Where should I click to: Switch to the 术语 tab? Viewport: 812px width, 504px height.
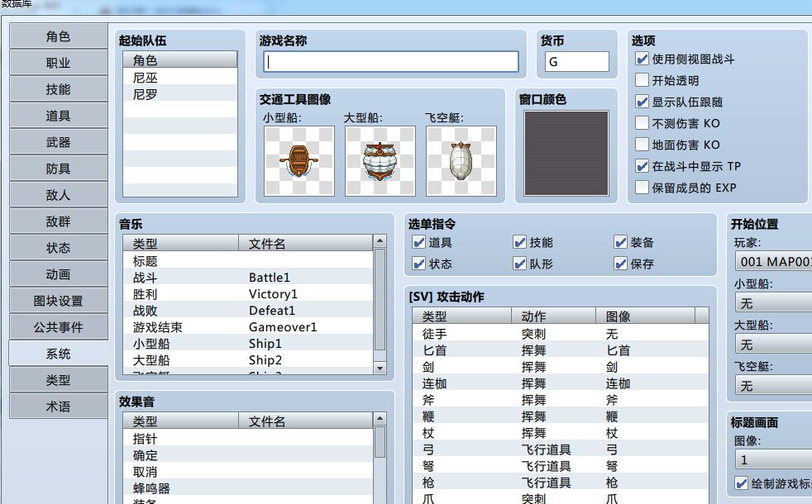pyautogui.click(x=59, y=407)
